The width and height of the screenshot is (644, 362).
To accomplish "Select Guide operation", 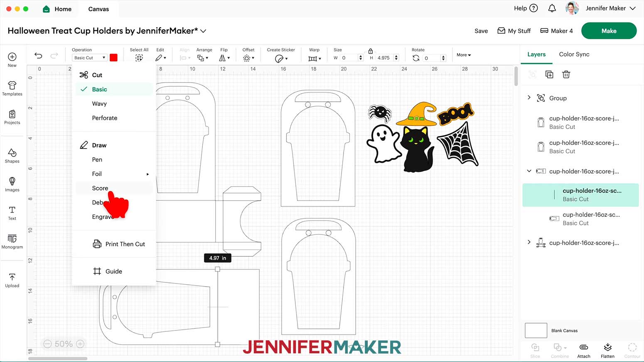I will pyautogui.click(x=108, y=271).
